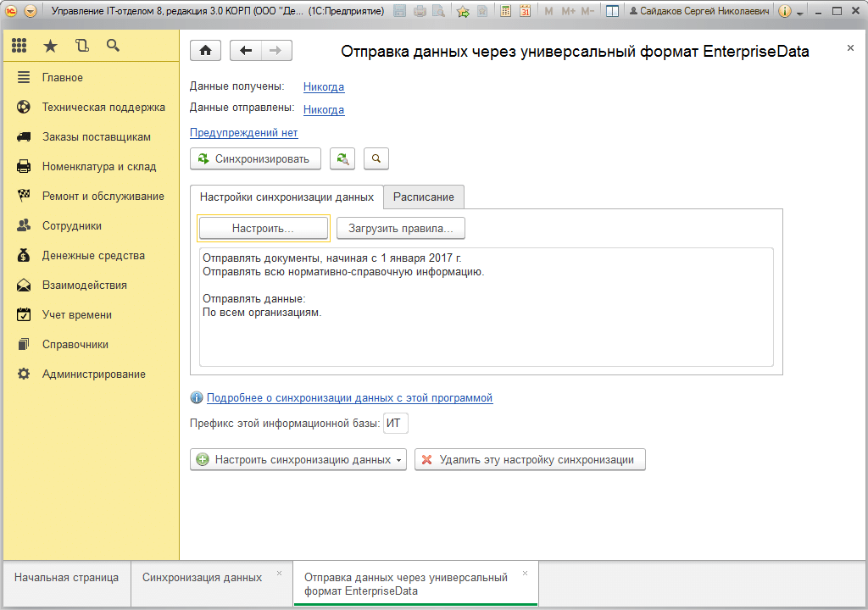Image resolution: width=868 pixels, height=610 pixels.
Task: Open the Предупреждений нет link
Action: click(243, 133)
